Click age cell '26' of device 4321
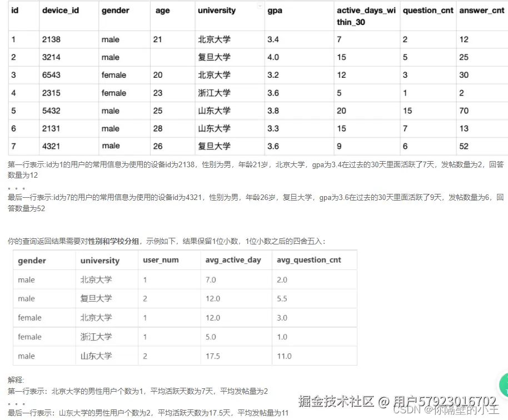Viewport: 508px width, 420px height. click(158, 146)
